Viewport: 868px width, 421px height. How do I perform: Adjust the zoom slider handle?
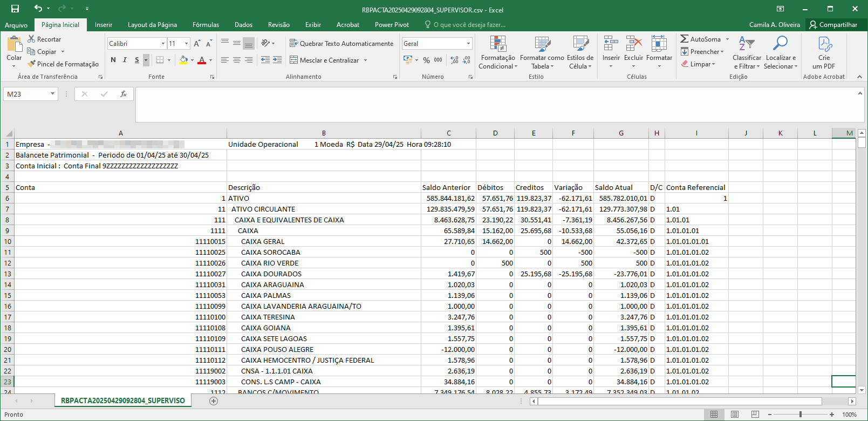pyautogui.click(x=801, y=414)
